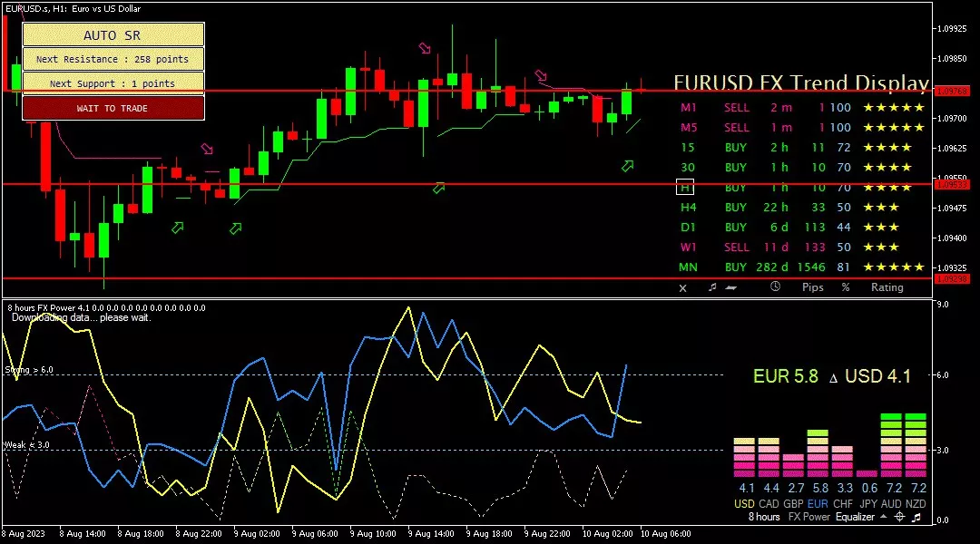This screenshot has height=544, width=980.
Task: Select NZD currency label in FX Power
Action: coord(916,504)
